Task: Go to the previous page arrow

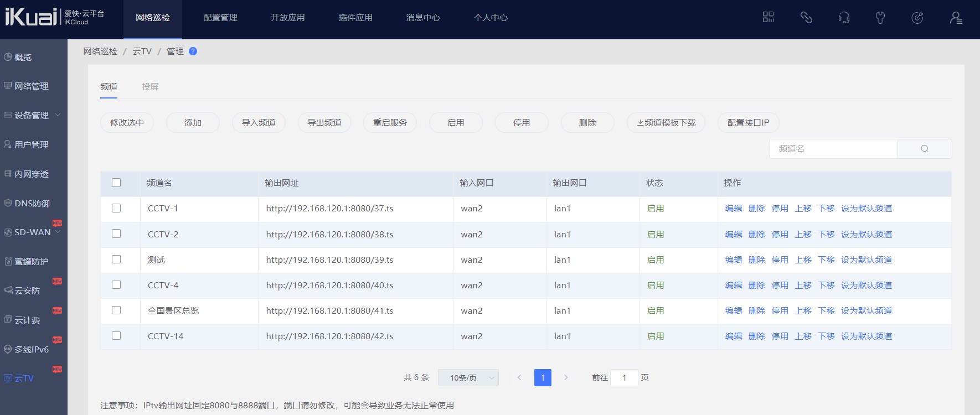Action: 519,377
